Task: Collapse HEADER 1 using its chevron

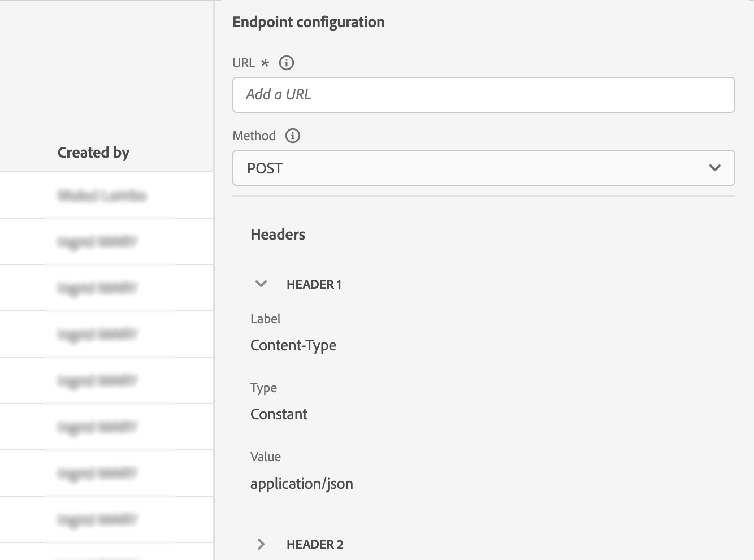Action: [261, 284]
